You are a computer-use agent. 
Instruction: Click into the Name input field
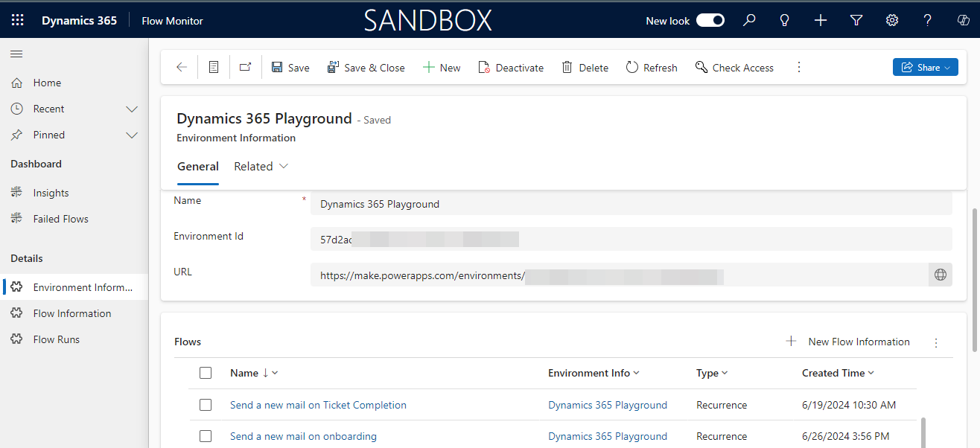tap(630, 204)
